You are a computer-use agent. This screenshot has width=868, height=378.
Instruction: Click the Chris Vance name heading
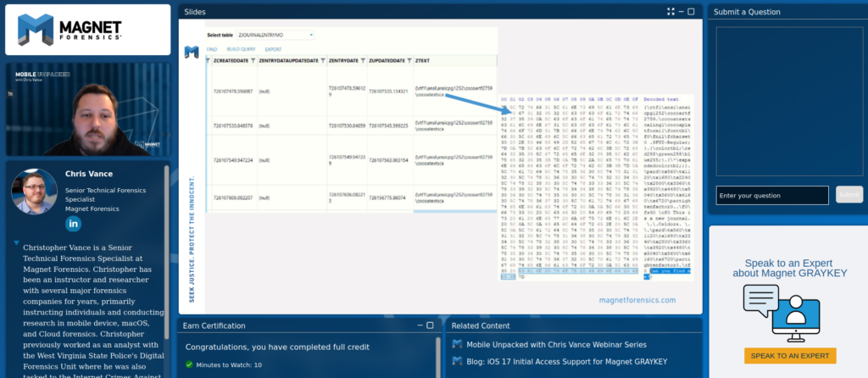point(88,173)
